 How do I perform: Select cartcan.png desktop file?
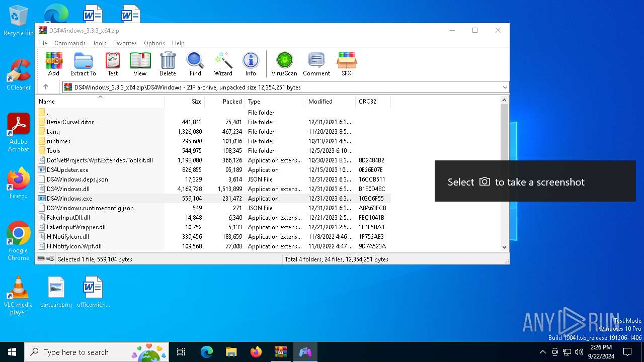click(56, 292)
